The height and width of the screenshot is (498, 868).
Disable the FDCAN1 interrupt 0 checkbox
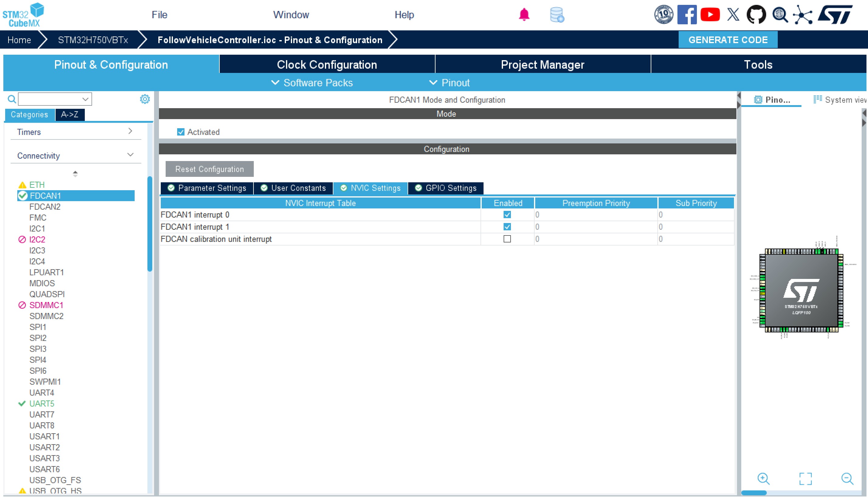(x=507, y=215)
